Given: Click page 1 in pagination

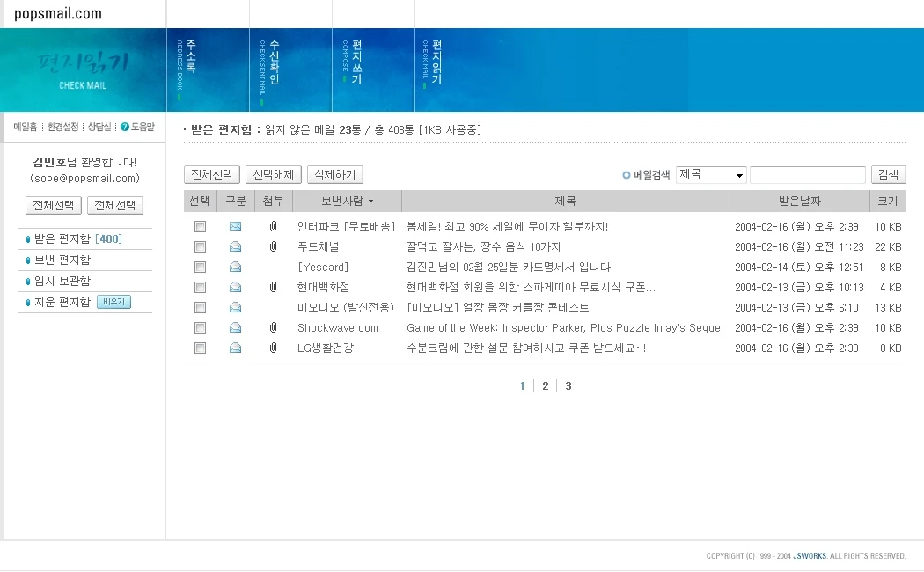Looking at the screenshot, I should pyautogui.click(x=522, y=385).
